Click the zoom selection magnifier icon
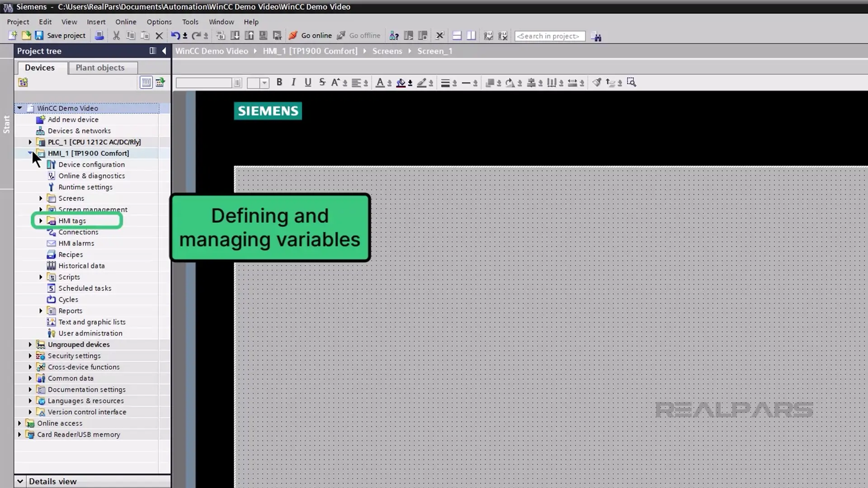This screenshot has width=868, height=488. 632,82
